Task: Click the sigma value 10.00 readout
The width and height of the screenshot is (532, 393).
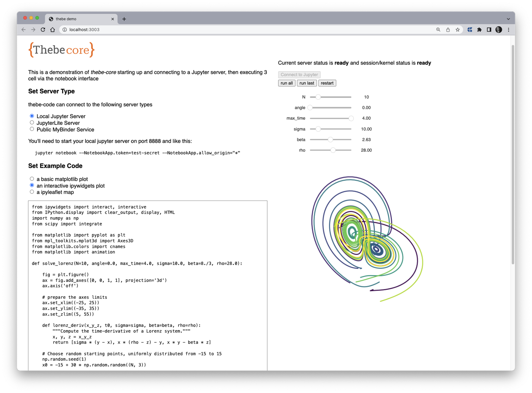Action: tap(366, 129)
